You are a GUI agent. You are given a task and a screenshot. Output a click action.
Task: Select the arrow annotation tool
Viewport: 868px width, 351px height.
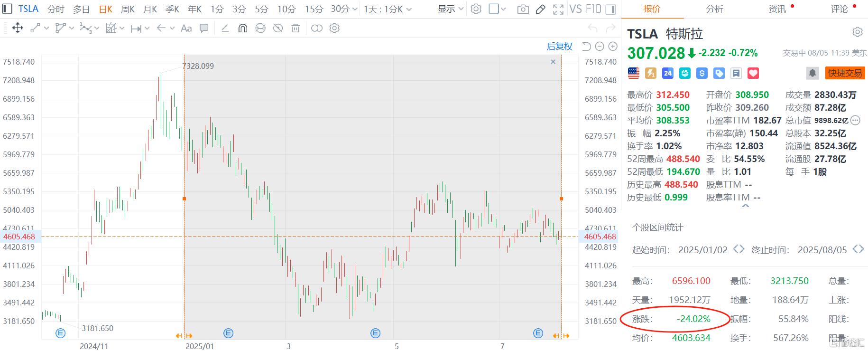coord(161,28)
